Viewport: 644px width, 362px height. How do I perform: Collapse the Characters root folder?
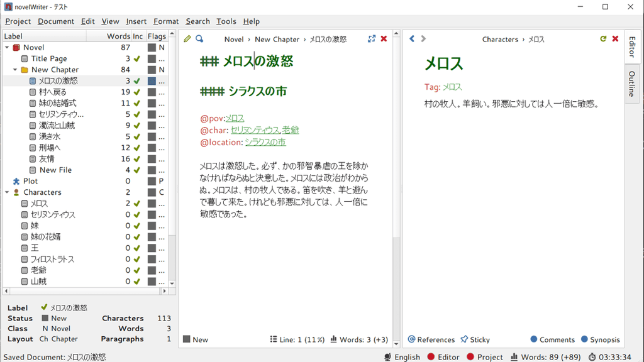click(7, 192)
